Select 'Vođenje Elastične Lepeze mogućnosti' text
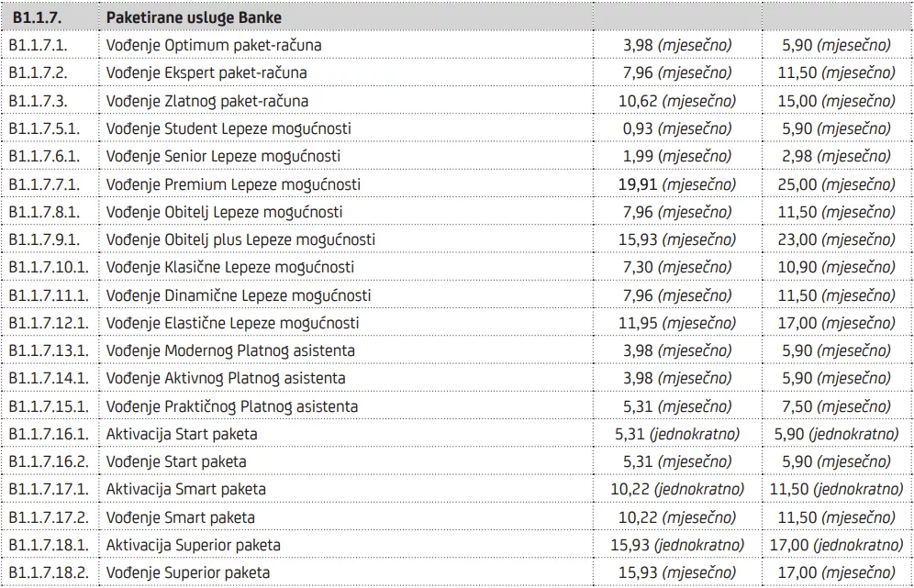This screenshot has width=914, height=588. click(233, 323)
